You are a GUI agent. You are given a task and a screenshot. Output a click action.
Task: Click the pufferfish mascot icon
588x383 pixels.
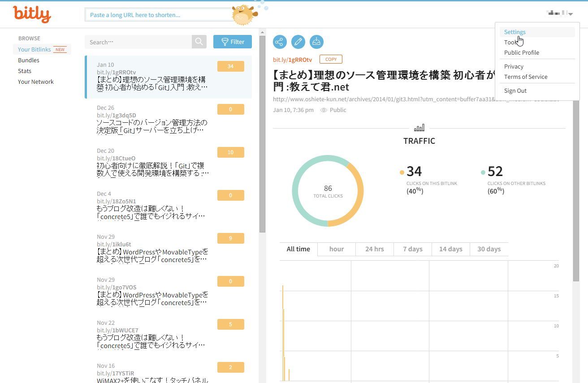point(245,15)
